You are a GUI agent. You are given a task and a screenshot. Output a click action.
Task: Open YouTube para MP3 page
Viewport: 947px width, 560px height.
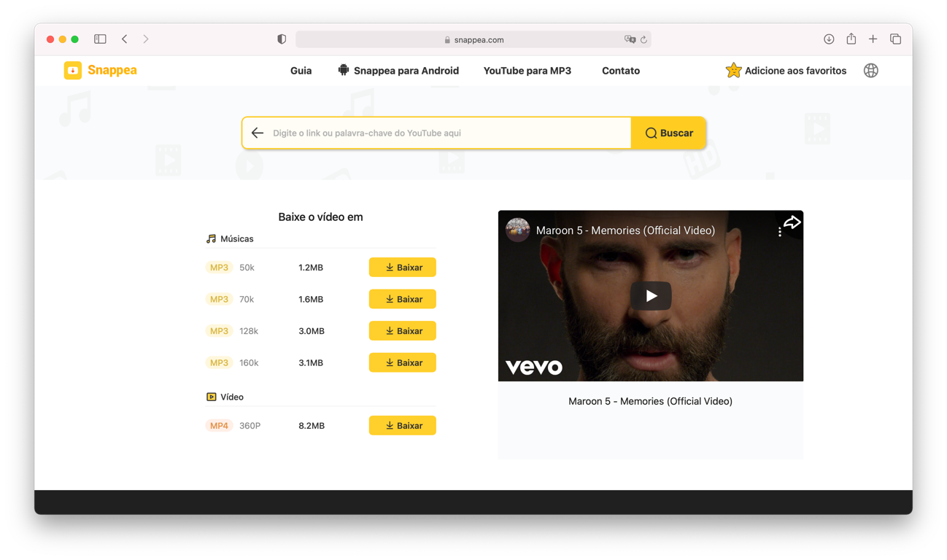527,71
